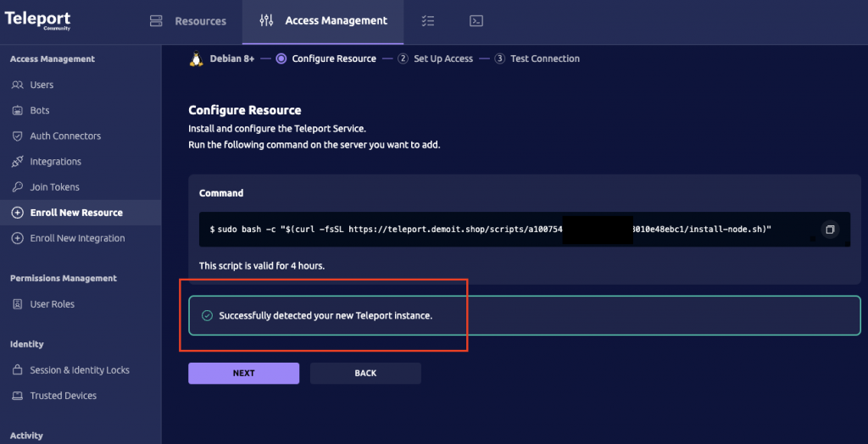This screenshot has width=868, height=444.
Task: Click the green success check icon
Action: [x=207, y=315]
